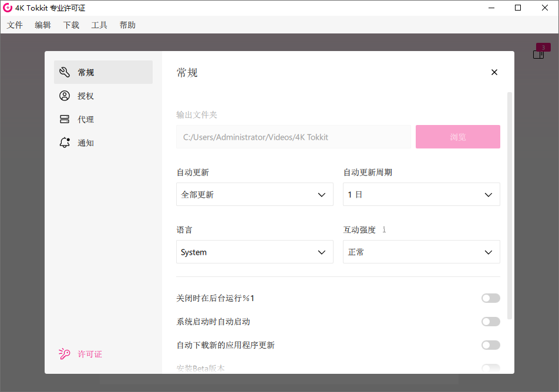
Task: Toggle 关闭时在后台运行 switch
Action: coord(490,298)
